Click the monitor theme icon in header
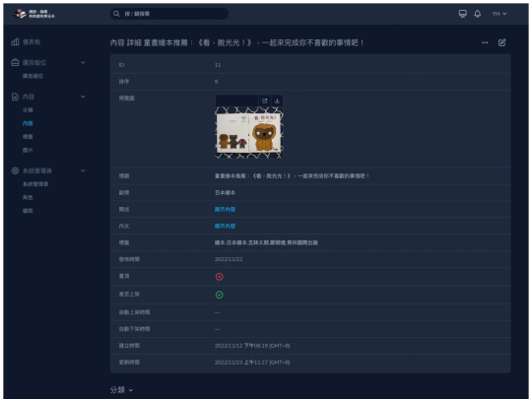The image size is (532, 399). point(462,14)
